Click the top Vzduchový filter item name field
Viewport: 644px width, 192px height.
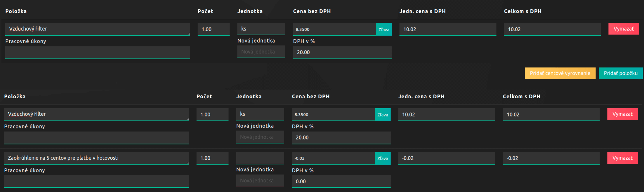98,29
